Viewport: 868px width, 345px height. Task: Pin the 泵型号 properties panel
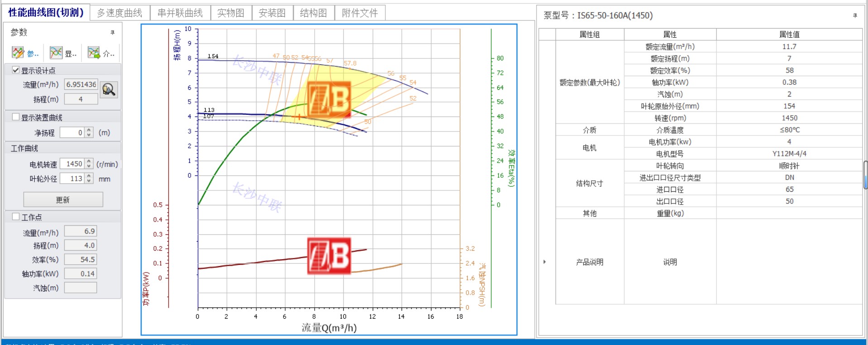[x=855, y=15]
